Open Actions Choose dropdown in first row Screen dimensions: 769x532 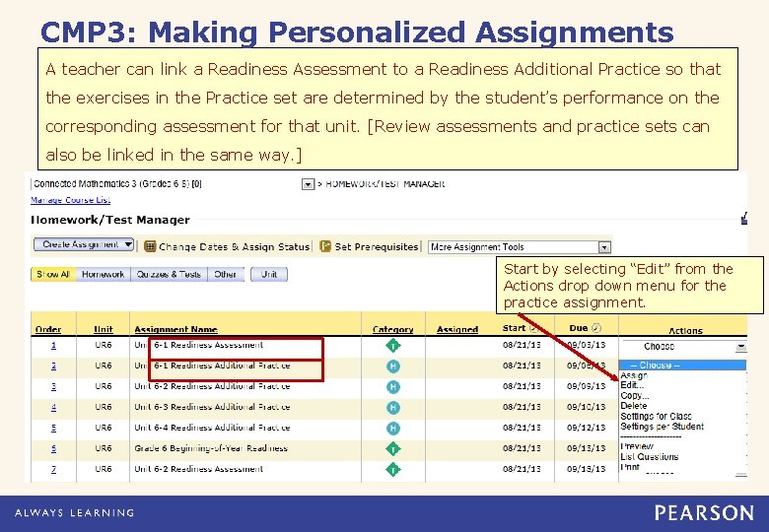[x=684, y=347]
